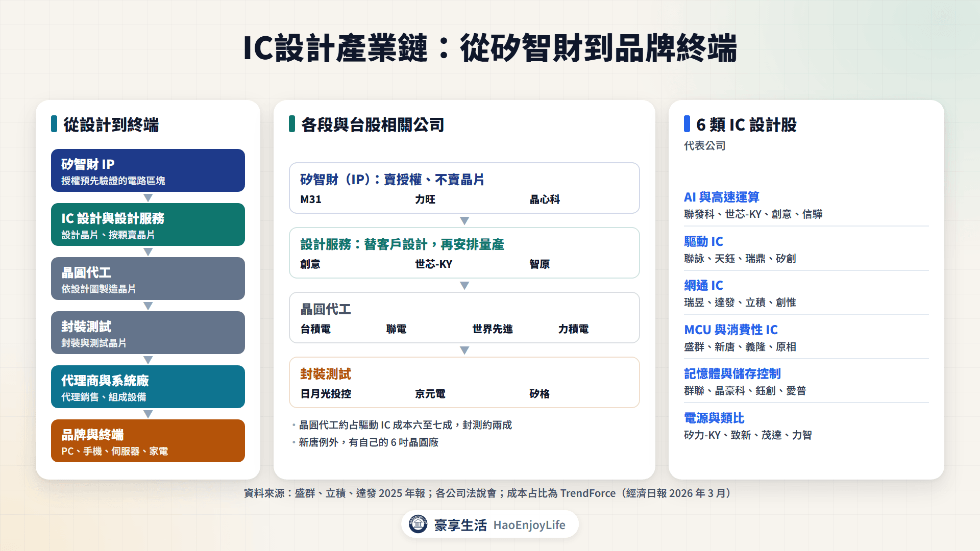The image size is (980, 551).
Task: Click the HaoEnjoyLife round logo icon
Action: tap(418, 524)
